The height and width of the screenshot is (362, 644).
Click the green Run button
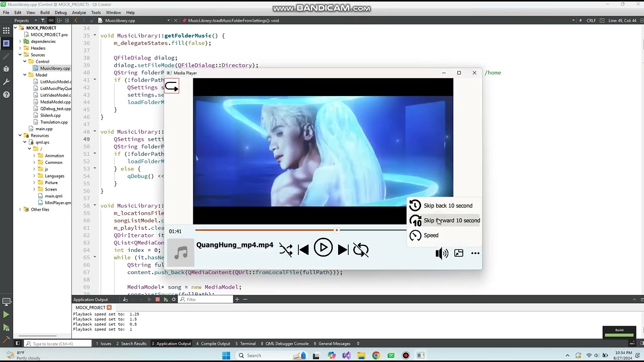click(x=6, y=315)
